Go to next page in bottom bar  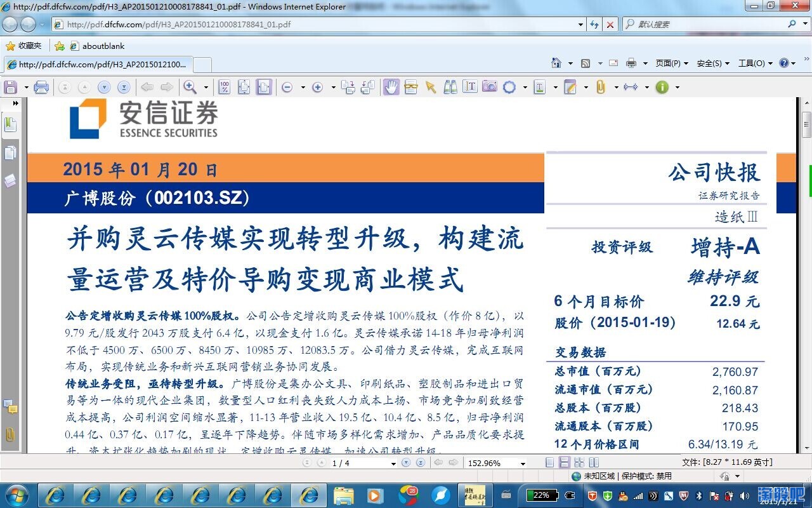coord(406,463)
